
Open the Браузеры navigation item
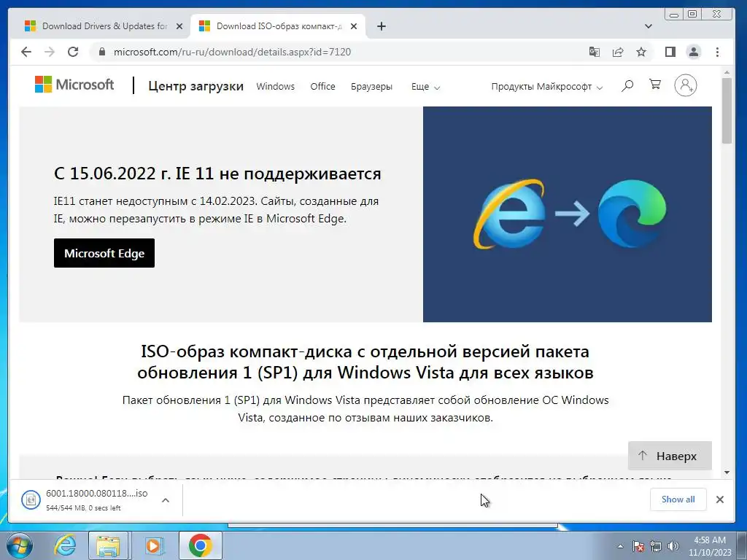(x=371, y=86)
